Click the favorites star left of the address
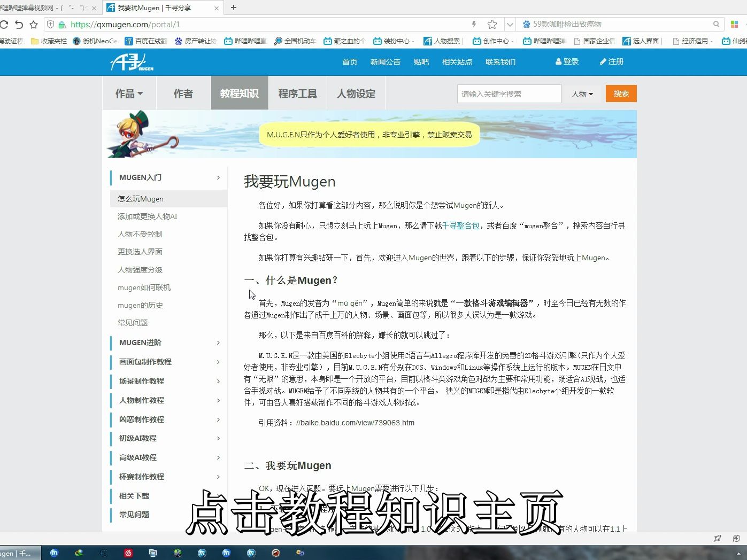 [34, 25]
